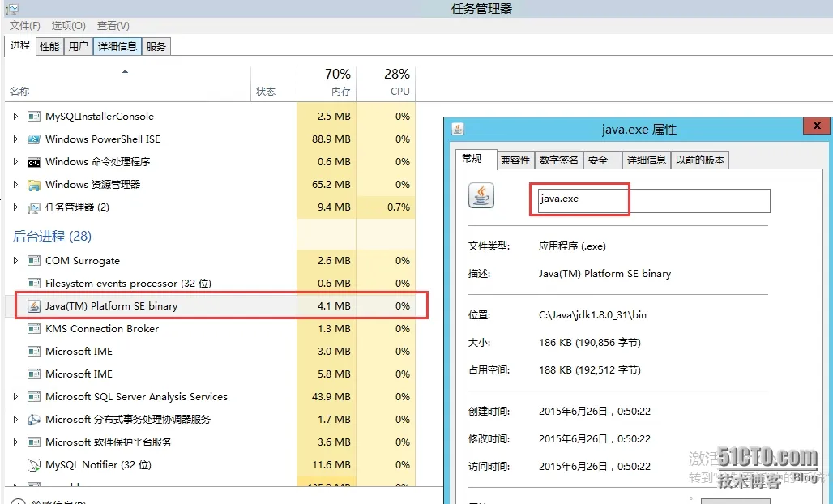Viewport: 833px width, 504px height.
Task: Switch to the 性能 tab
Action: coord(49,47)
